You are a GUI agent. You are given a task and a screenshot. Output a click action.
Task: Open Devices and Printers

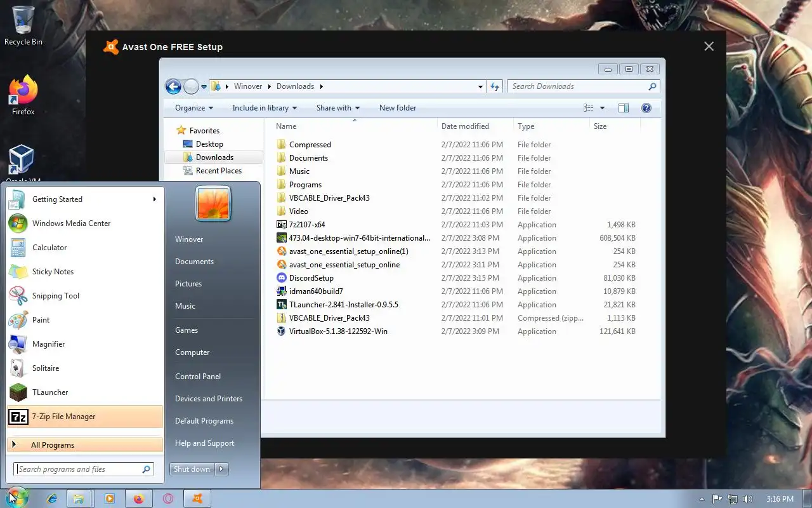[x=209, y=399]
